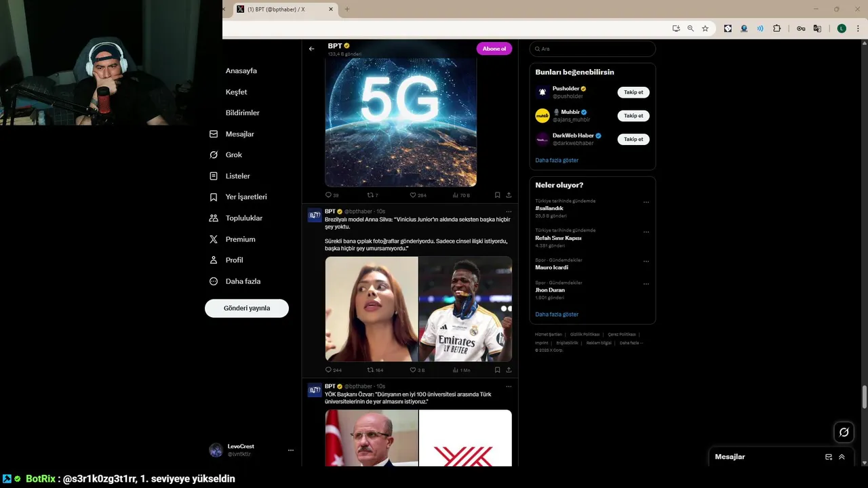
Task: Open the 5G image
Action: click(401, 122)
